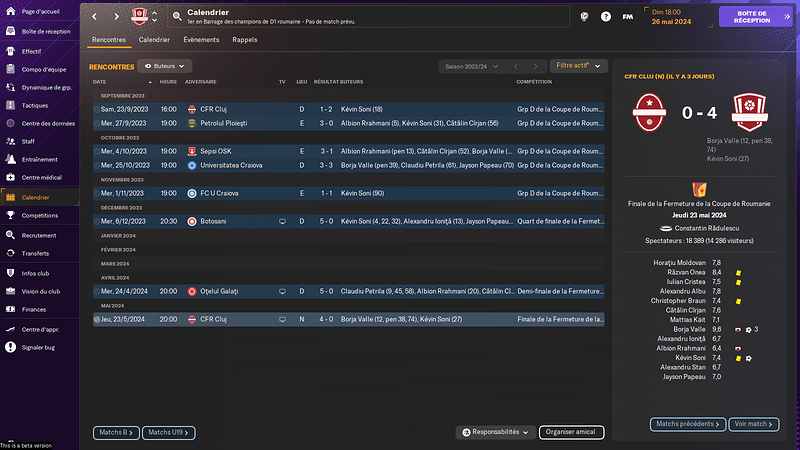Click date Dim 18:00 26 mai 2024
The width and height of the screenshot is (800, 450).
671,17
